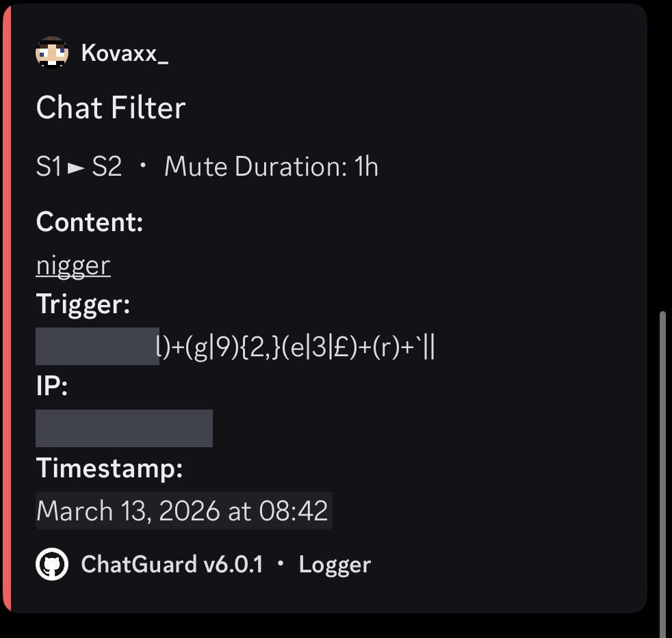The width and height of the screenshot is (672, 638).
Task: Click the Chat Filter embed title
Action: 111,109
